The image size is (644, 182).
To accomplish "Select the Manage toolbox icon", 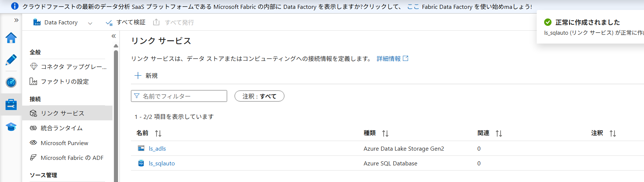I will click(11, 104).
